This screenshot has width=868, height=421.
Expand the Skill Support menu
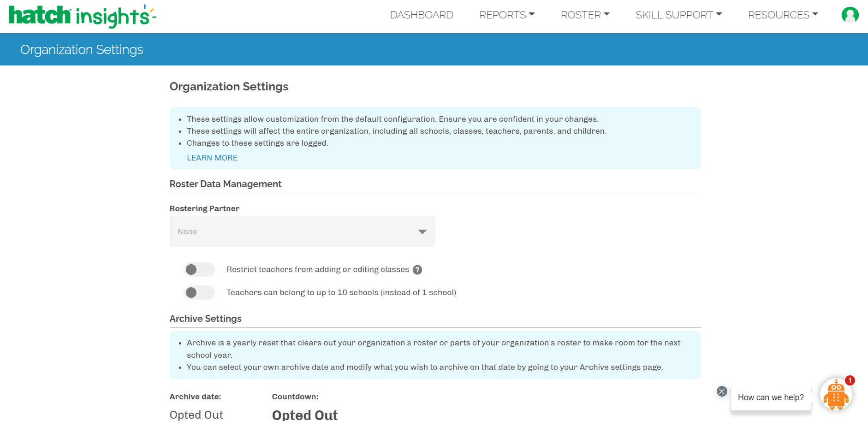tap(678, 15)
